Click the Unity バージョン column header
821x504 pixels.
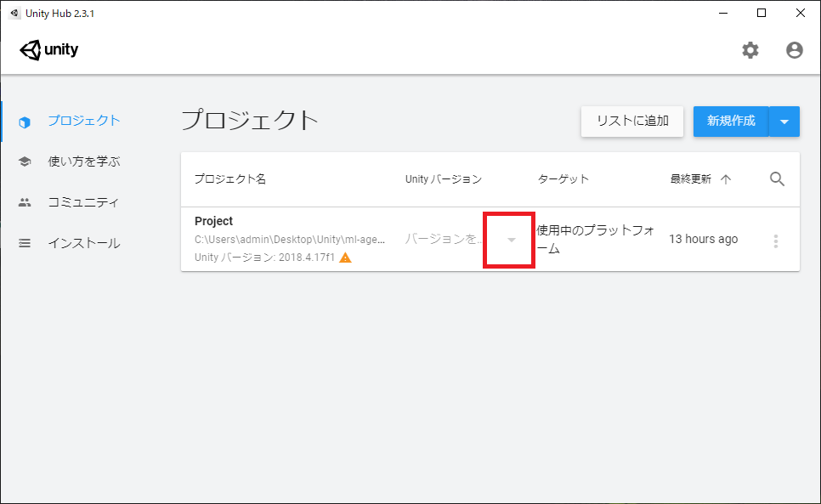[x=444, y=179]
